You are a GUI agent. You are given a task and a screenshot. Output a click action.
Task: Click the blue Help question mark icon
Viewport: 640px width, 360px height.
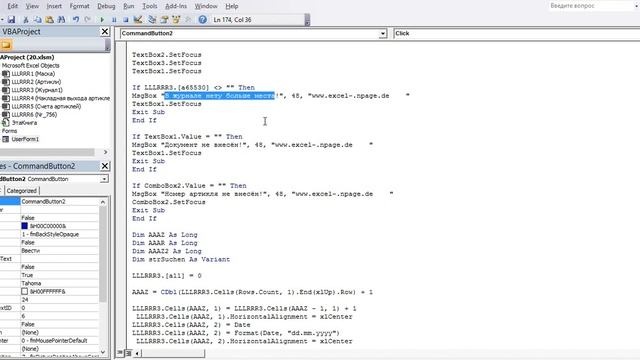[202, 20]
